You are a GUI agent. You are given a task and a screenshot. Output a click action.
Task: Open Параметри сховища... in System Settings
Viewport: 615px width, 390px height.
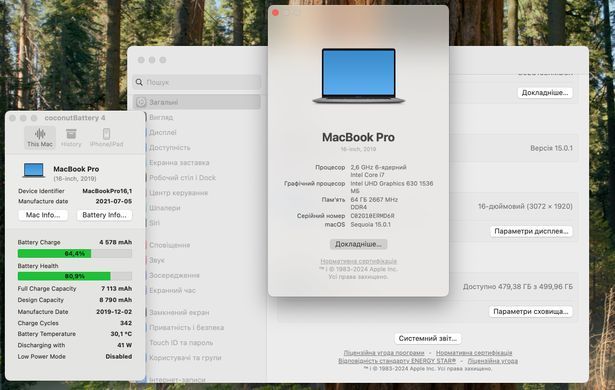click(530, 312)
